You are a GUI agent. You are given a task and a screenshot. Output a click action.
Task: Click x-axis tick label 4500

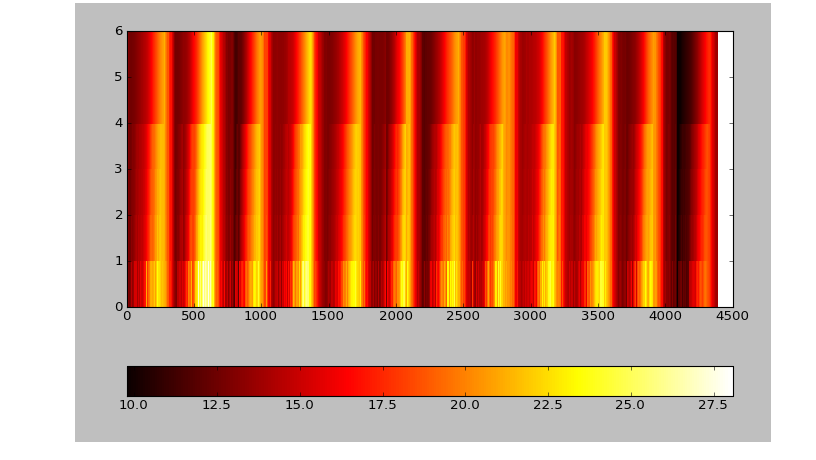click(732, 316)
